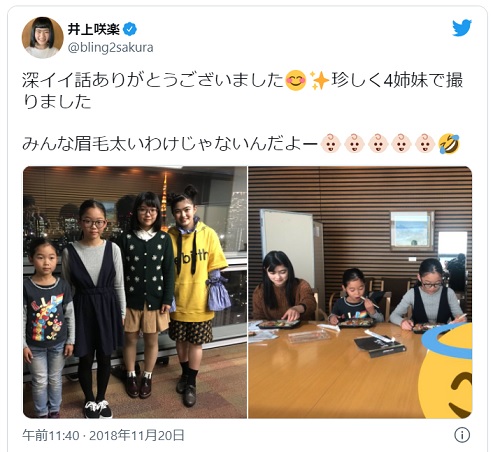The height and width of the screenshot is (452, 500).
Task: Click the rolling laughing emoji
Action: [449, 144]
